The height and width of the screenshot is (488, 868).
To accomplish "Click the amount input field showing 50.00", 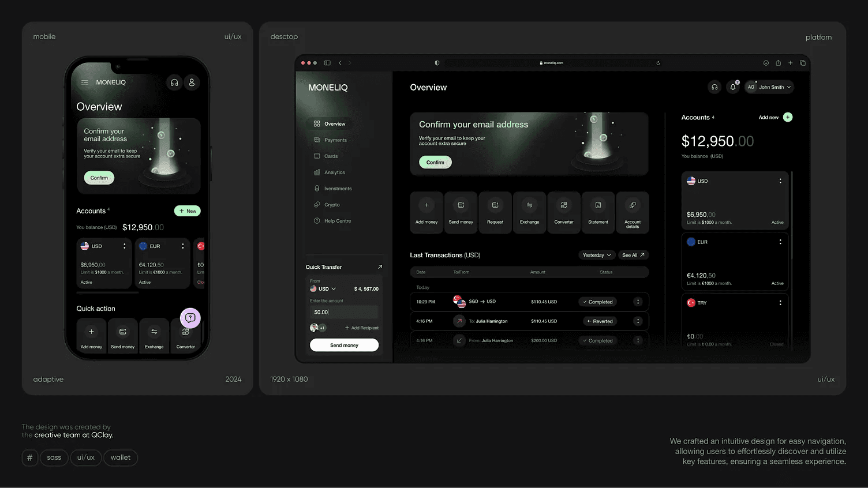I will [x=344, y=312].
